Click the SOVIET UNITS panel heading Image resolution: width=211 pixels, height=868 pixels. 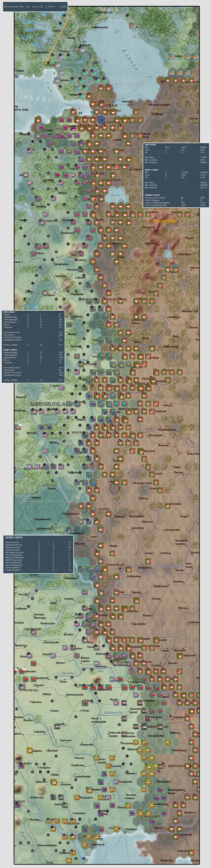pyautogui.click(x=14, y=537)
